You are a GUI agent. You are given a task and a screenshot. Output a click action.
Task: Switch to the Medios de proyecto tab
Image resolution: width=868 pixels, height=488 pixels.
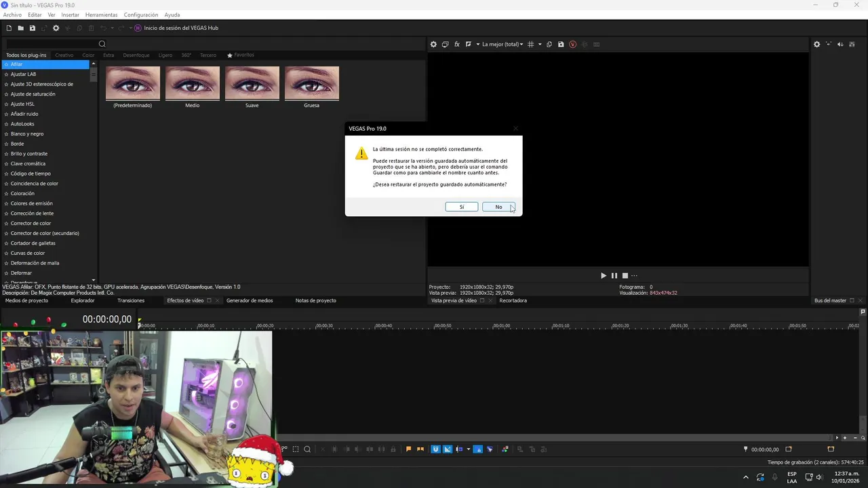(x=26, y=300)
